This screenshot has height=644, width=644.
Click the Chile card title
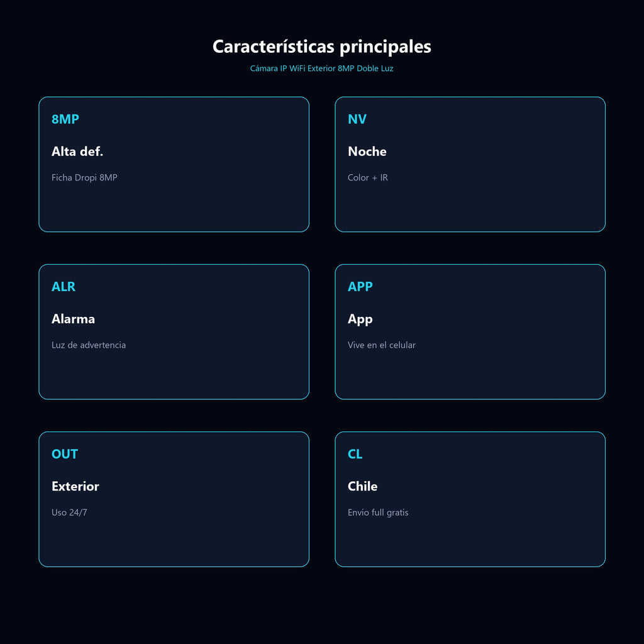362,486
